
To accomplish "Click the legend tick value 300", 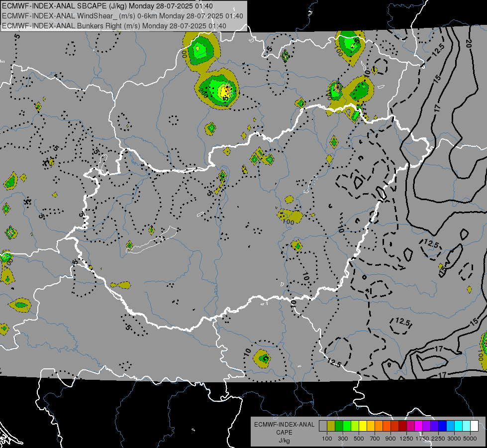I will pos(343,439).
